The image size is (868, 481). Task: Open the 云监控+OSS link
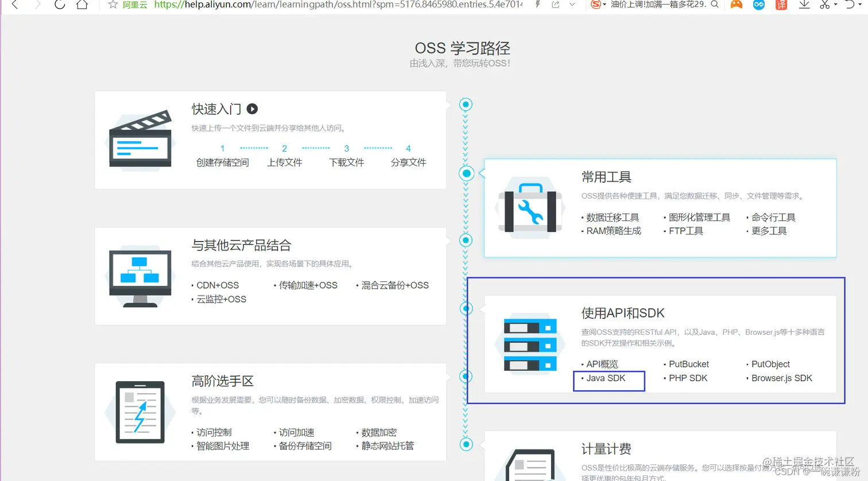[x=221, y=299]
